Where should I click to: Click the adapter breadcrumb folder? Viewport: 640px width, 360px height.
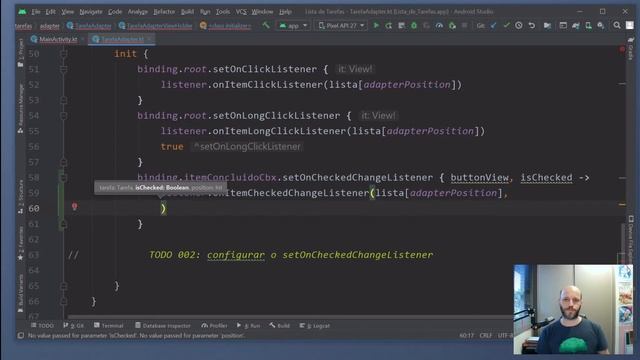50,26
